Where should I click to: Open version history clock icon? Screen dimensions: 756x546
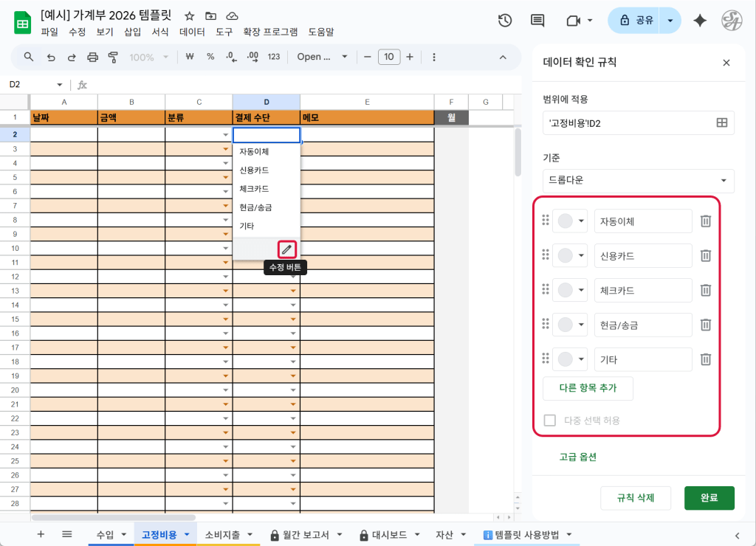[x=505, y=21]
